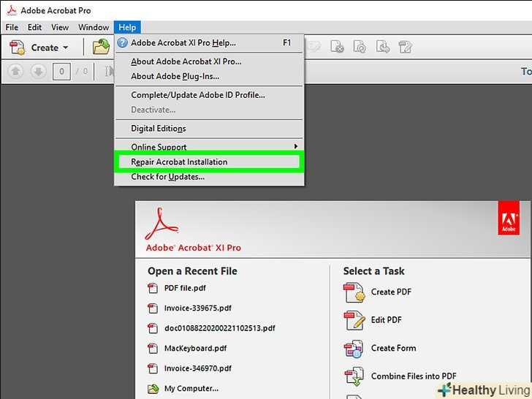The image size is (532, 399).
Task: Select About Adobe Plug-Ins
Action: (x=209, y=76)
